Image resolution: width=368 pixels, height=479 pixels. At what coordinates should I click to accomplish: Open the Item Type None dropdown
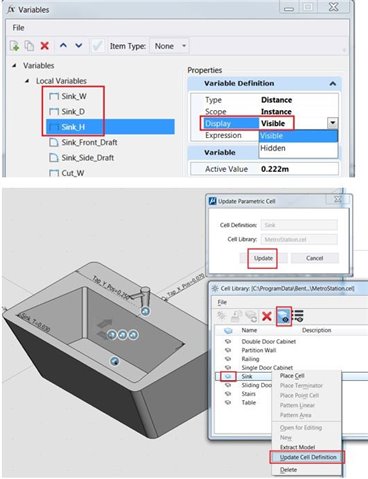click(x=170, y=46)
